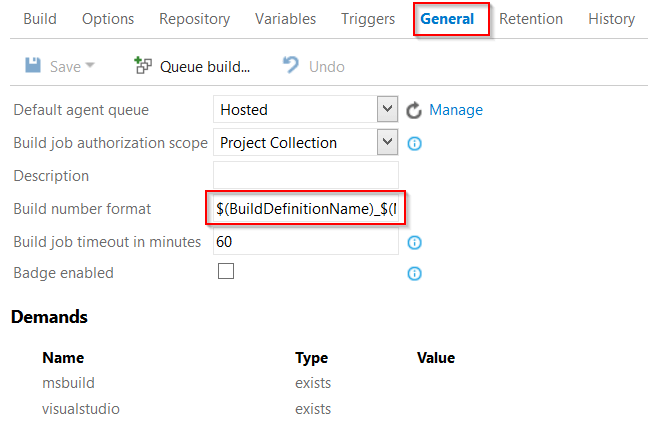The image size is (648, 426).
Task: Click the Manage link
Action: (x=456, y=110)
